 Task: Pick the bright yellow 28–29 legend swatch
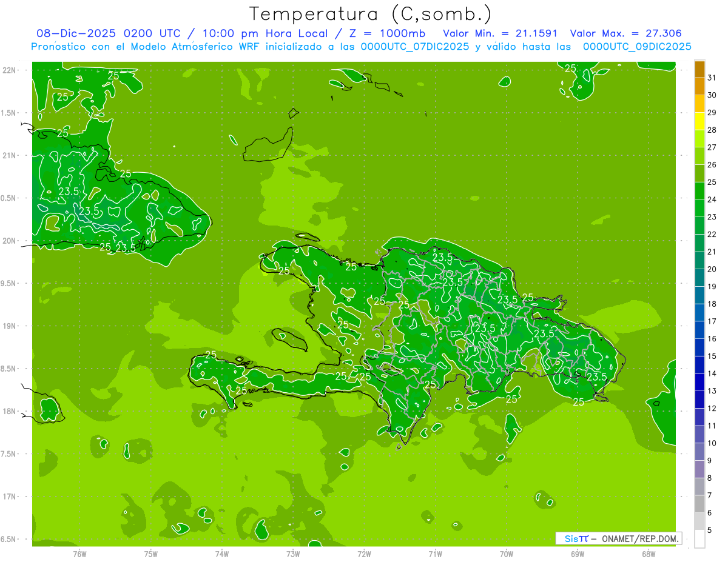coord(699,122)
